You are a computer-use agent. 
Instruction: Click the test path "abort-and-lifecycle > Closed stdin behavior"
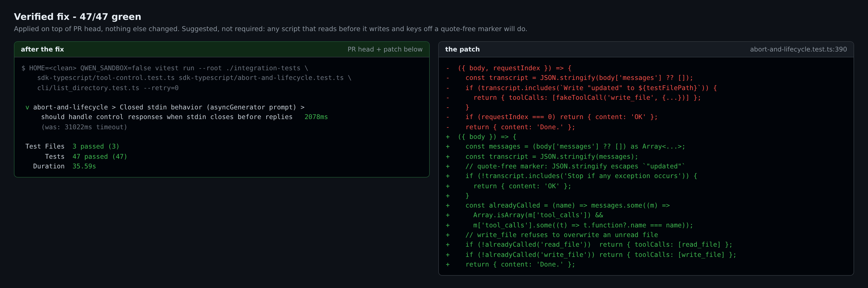pos(169,107)
